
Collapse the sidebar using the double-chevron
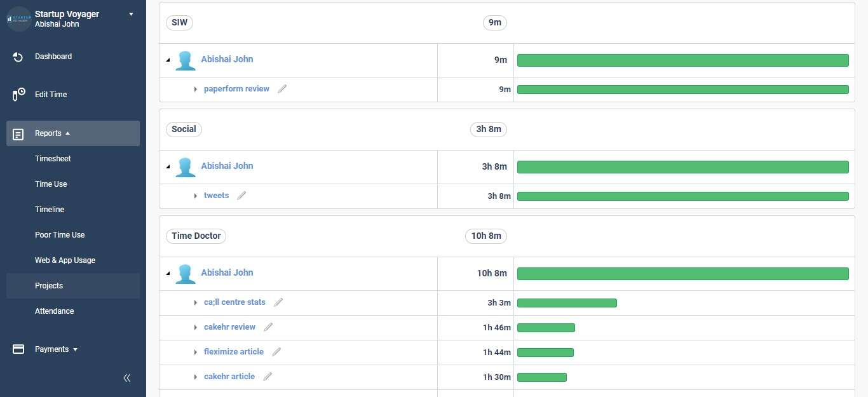pos(126,377)
